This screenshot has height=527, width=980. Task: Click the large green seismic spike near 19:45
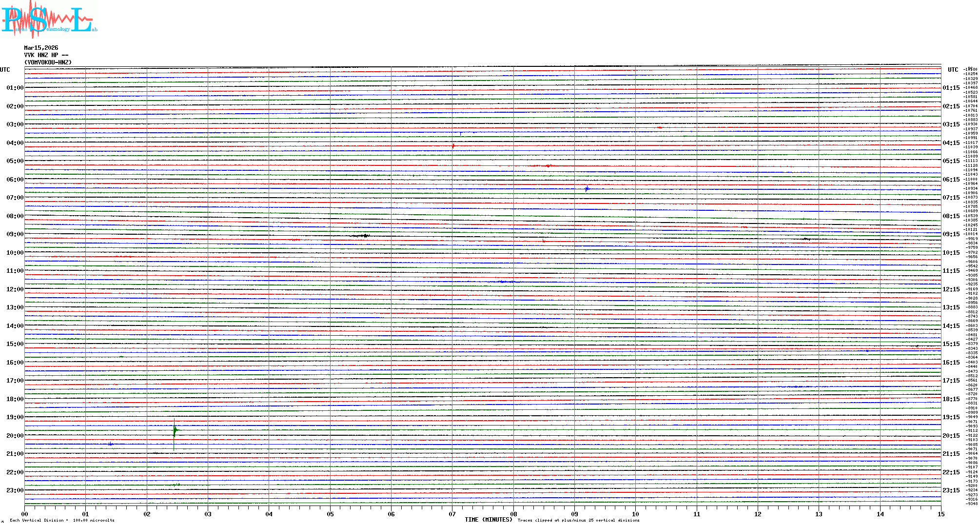pos(175,430)
